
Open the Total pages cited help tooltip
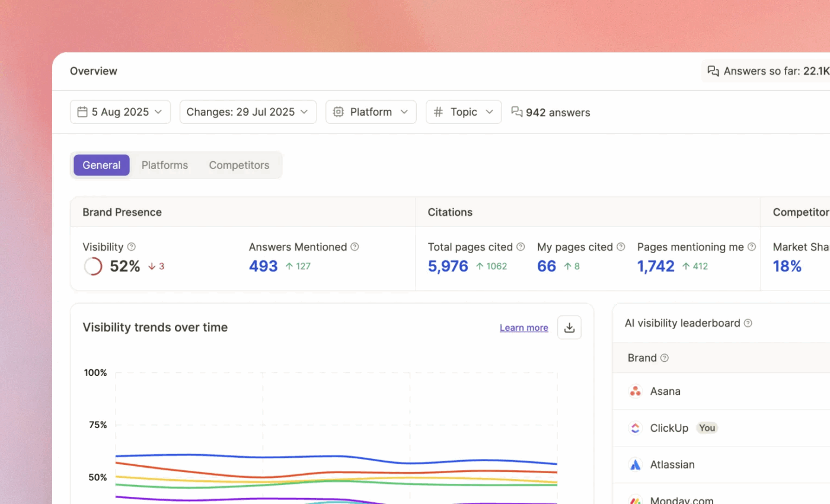521,247
